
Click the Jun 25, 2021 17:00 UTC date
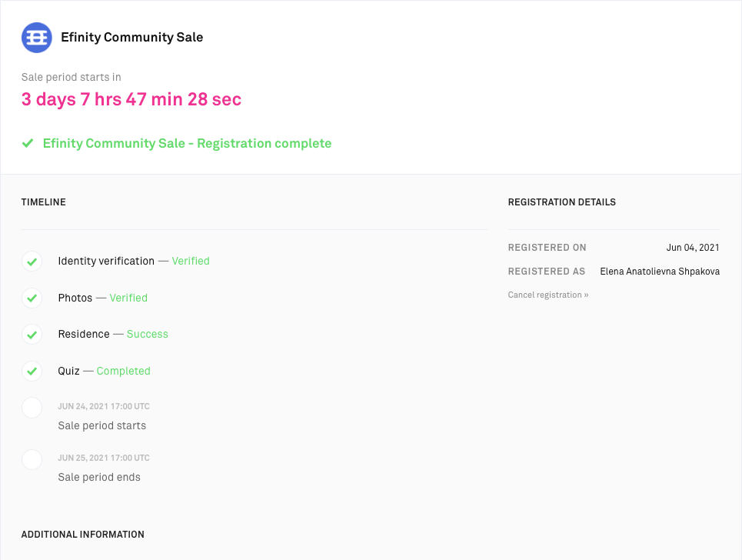104,458
